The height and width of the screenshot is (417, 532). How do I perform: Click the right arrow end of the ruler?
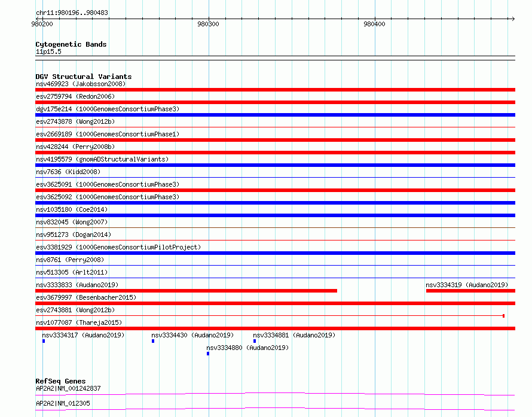[x=513, y=19]
